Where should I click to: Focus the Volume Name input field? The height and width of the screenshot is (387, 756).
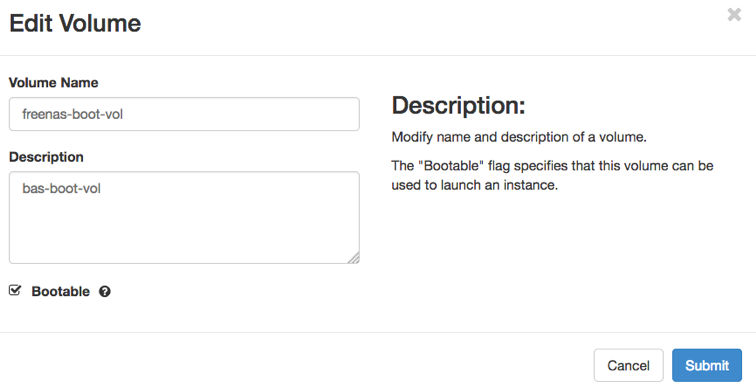click(184, 114)
